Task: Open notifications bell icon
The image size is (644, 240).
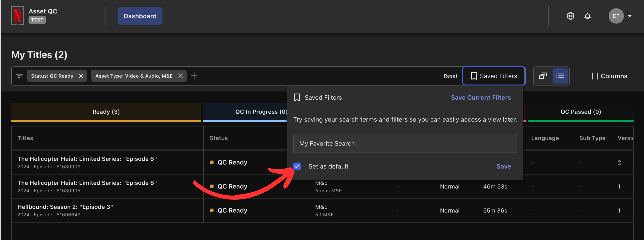Action: pyautogui.click(x=587, y=16)
